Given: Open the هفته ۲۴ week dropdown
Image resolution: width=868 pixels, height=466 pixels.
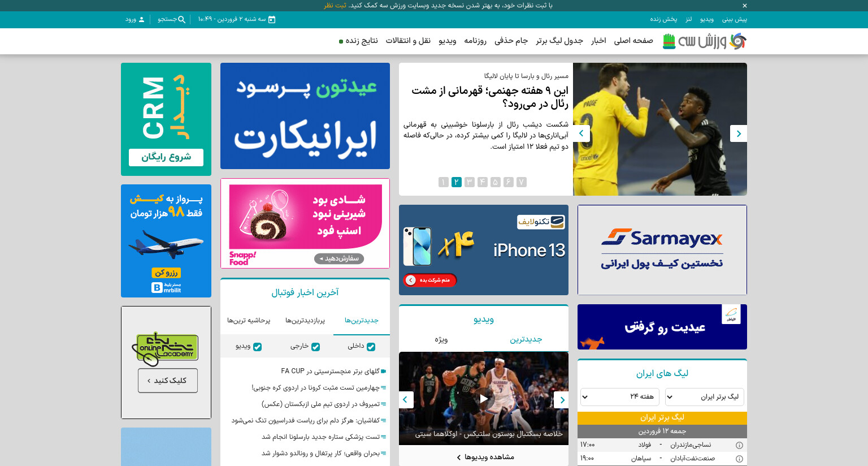Looking at the screenshot, I should pos(620,397).
